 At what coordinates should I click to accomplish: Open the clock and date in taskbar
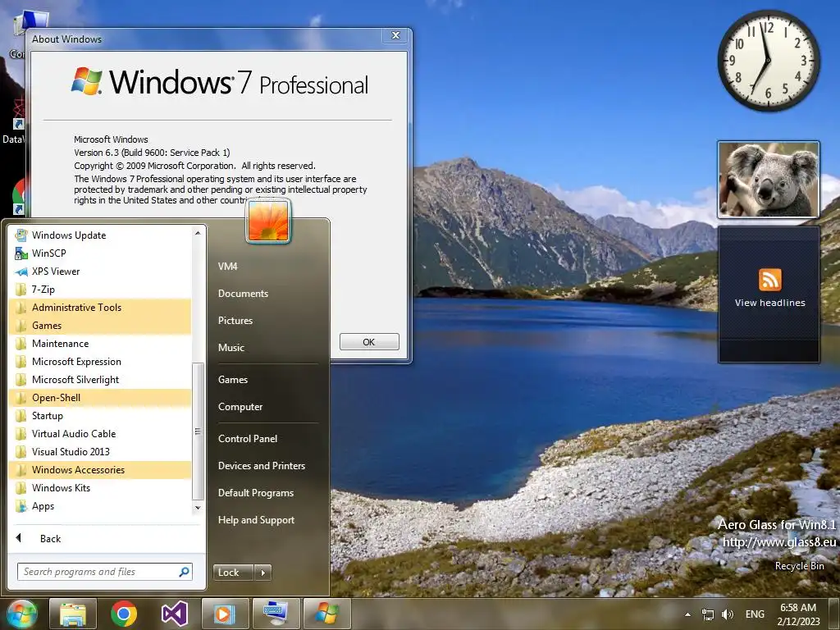(x=798, y=614)
